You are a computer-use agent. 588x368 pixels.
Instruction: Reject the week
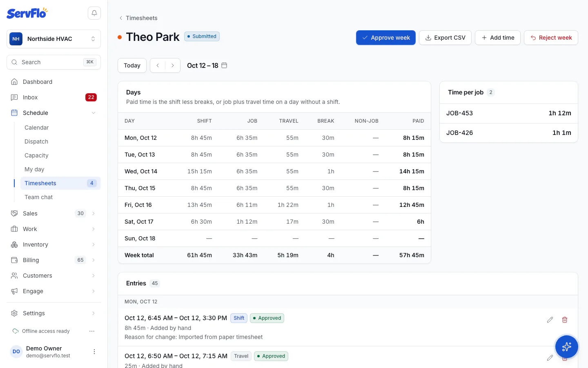pos(551,38)
